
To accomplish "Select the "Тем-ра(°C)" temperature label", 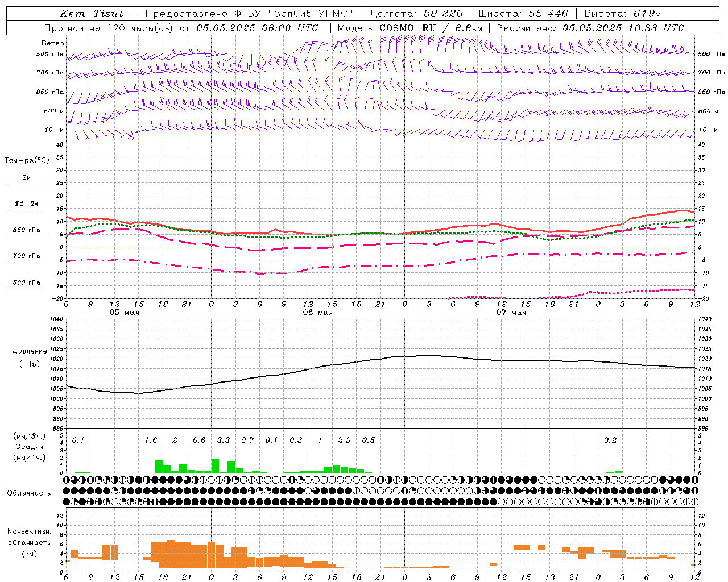I will [27, 161].
